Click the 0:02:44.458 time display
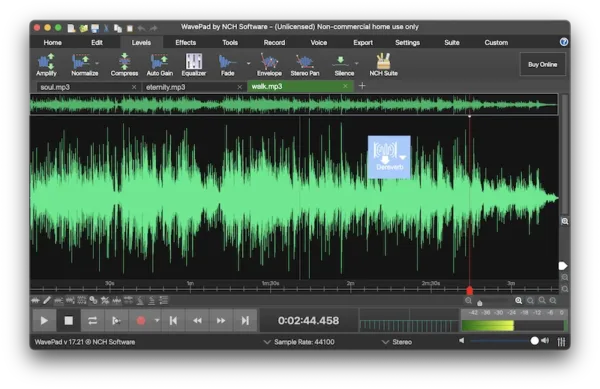Viewport: 600px width, 389px height. tap(308, 321)
